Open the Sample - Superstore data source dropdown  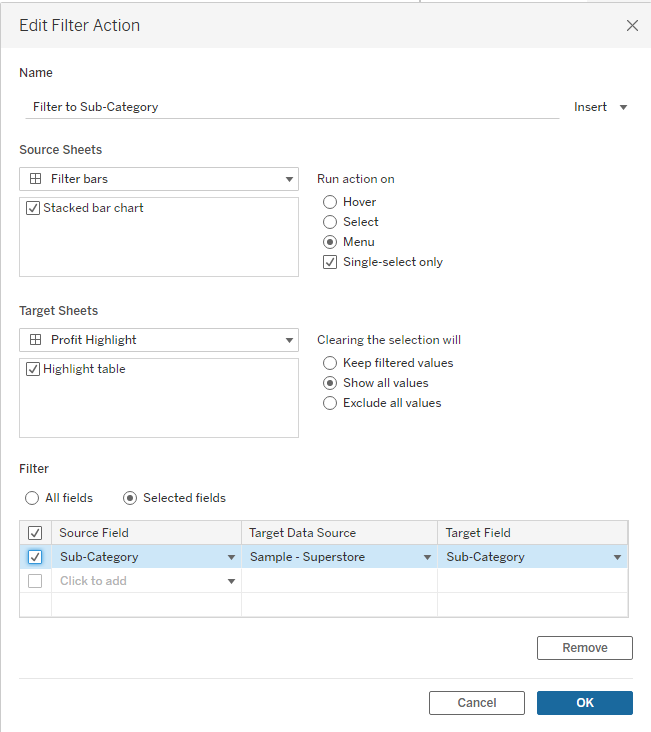click(x=427, y=557)
